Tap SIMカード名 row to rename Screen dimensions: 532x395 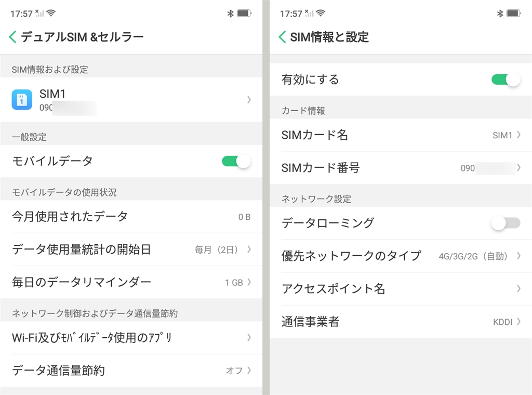pos(401,135)
